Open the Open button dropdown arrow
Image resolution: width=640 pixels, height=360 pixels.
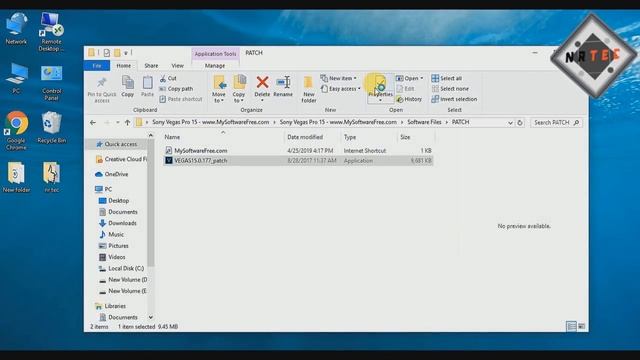(x=422, y=78)
